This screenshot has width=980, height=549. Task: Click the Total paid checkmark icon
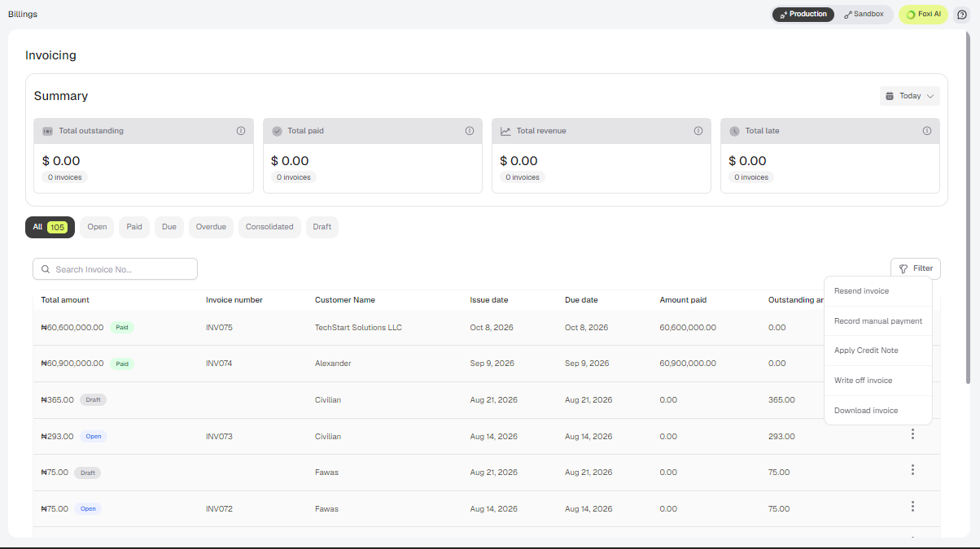click(x=277, y=131)
